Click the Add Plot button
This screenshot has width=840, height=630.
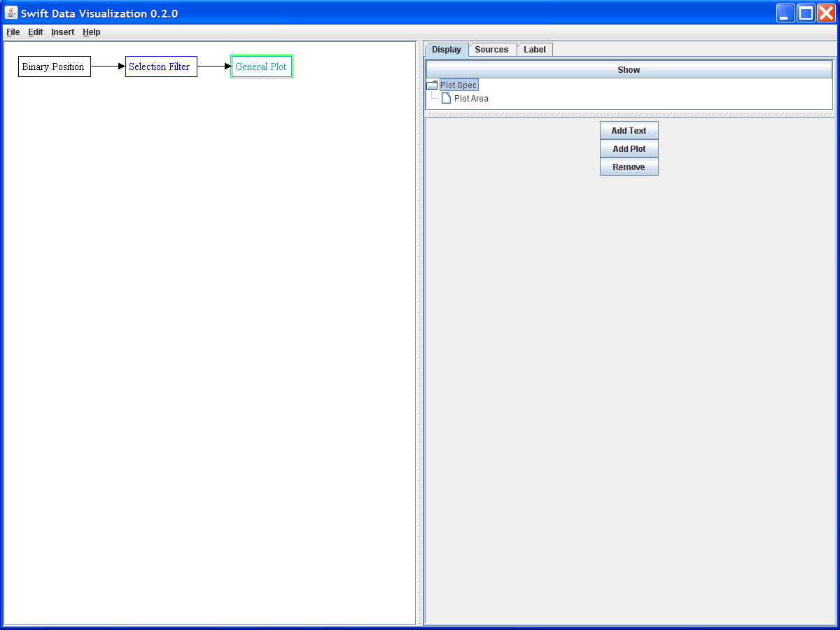coord(629,149)
